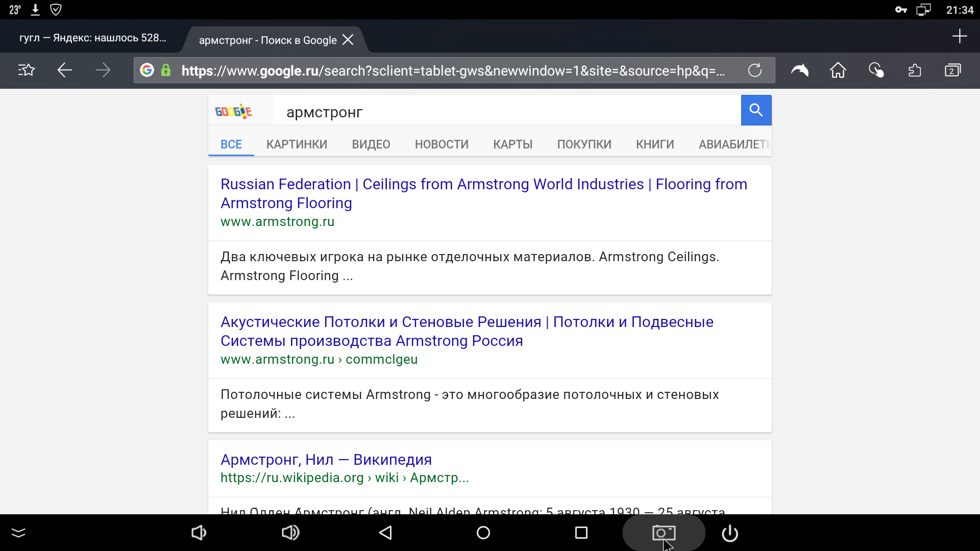
Task: Select the ПОКУПКИ search tab
Action: click(584, 144)
